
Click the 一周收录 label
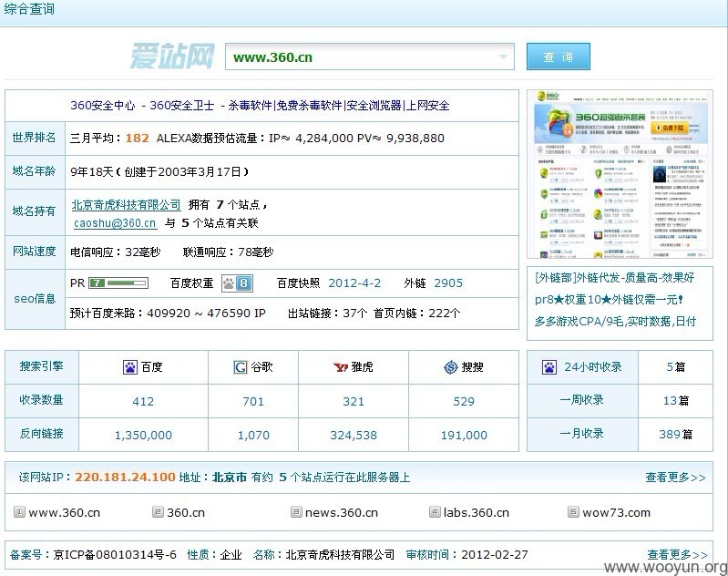pyautogui.click(x=581, y=400)
